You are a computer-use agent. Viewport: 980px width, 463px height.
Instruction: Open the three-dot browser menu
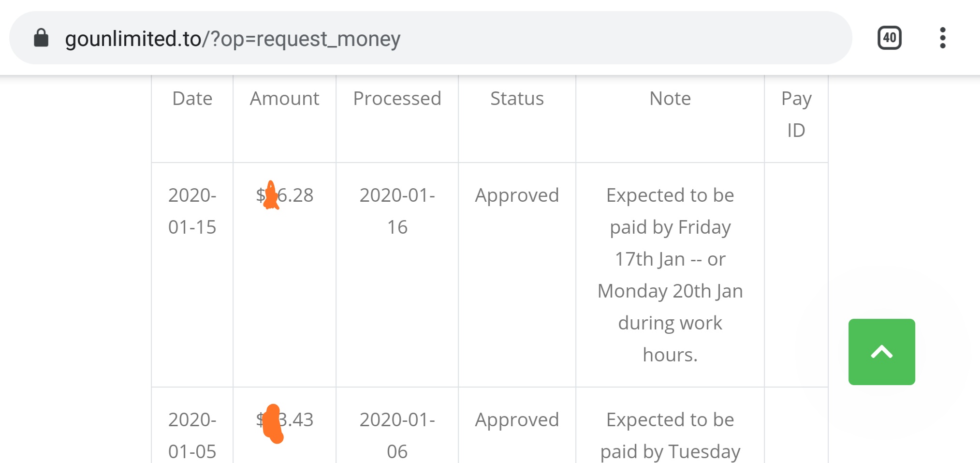pos(942,38)
